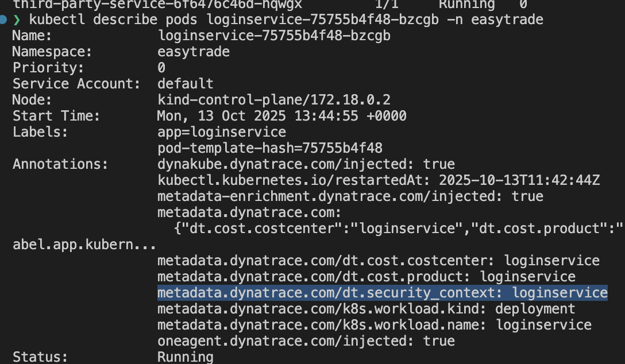Click the green prompt chevron symbol
Image resolution: width=625 pixels, height=364 pixels.
point(17,20)
